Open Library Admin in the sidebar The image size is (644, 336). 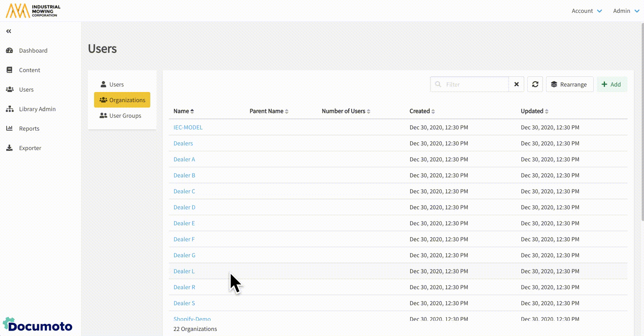(x=37, y=109)
